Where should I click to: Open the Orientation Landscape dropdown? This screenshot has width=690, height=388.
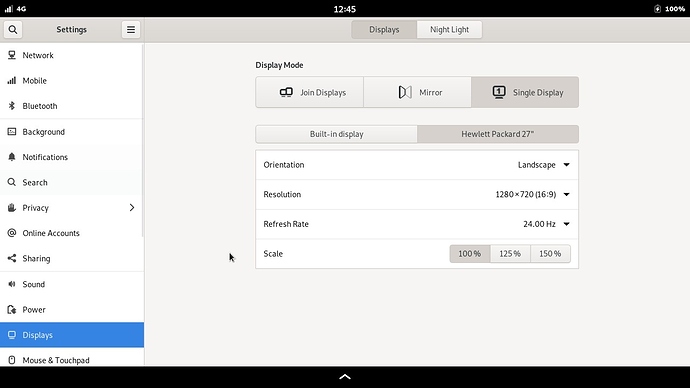coord(544,165)
